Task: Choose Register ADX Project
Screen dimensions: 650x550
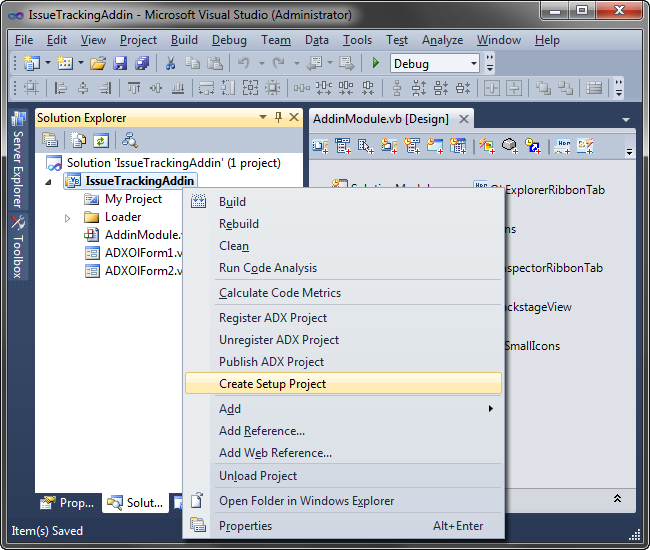Action: click(343, 318)
